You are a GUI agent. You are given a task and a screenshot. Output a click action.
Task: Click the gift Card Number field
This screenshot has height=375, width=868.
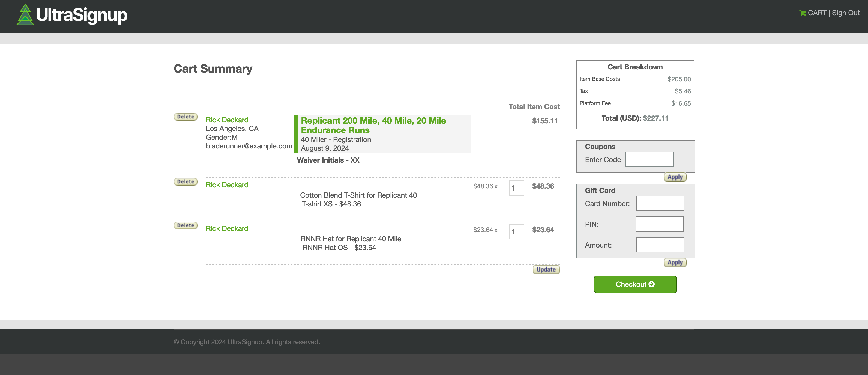pos(660,203)
